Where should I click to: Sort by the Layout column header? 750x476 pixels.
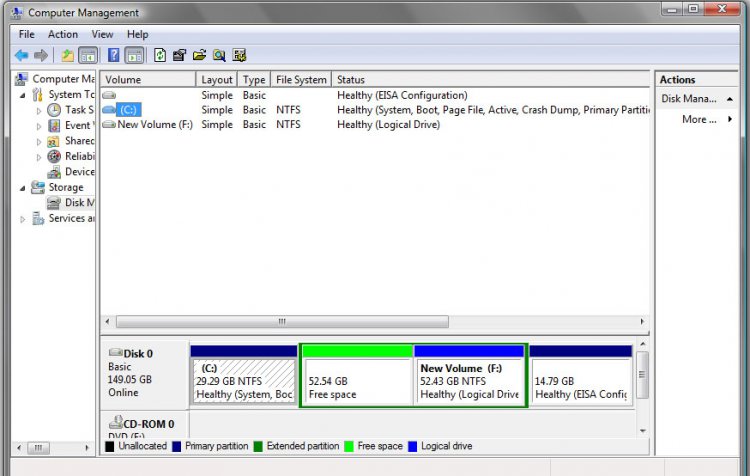217,79
